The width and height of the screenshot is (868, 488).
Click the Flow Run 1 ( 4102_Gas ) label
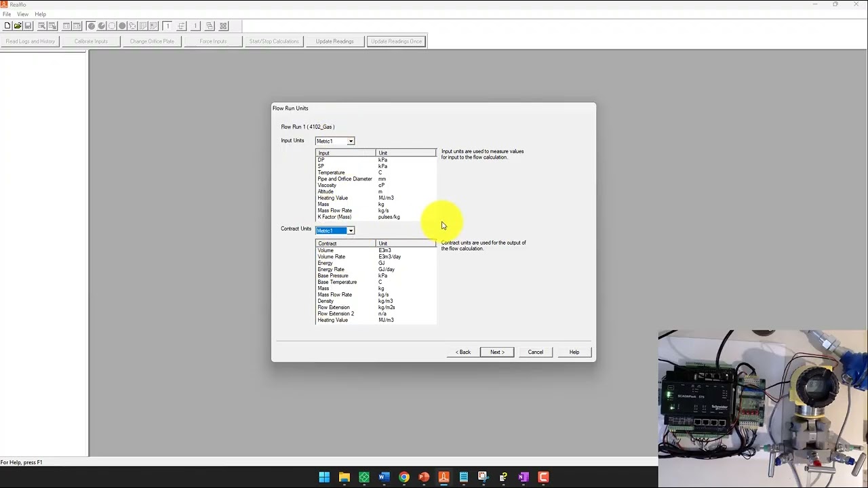[308, 127]
